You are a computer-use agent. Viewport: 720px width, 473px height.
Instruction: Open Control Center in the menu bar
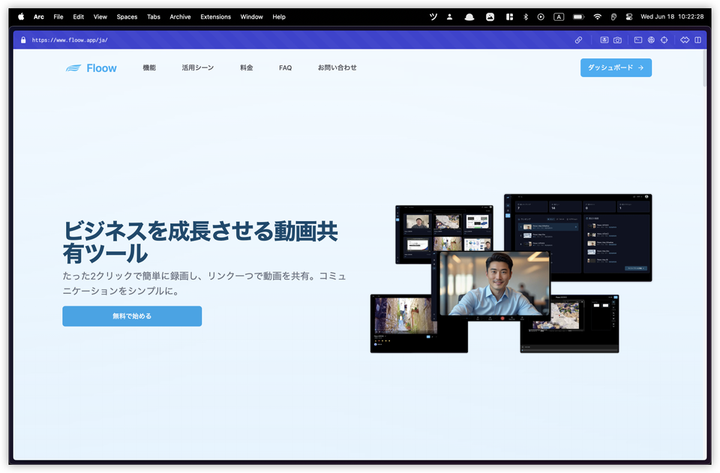tap(629, 17)
